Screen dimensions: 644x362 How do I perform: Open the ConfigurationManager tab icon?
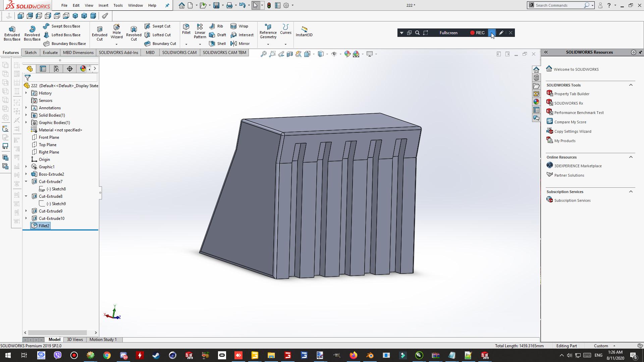[56, 69]
